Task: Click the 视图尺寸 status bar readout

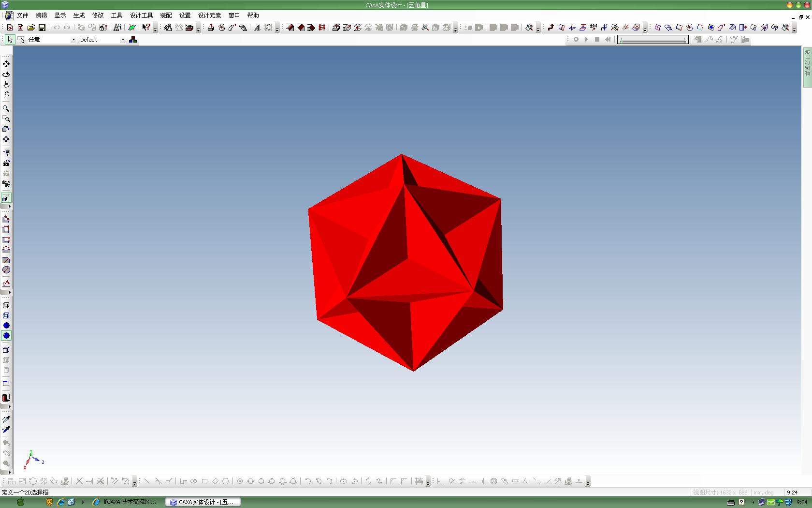Action: 721,493
